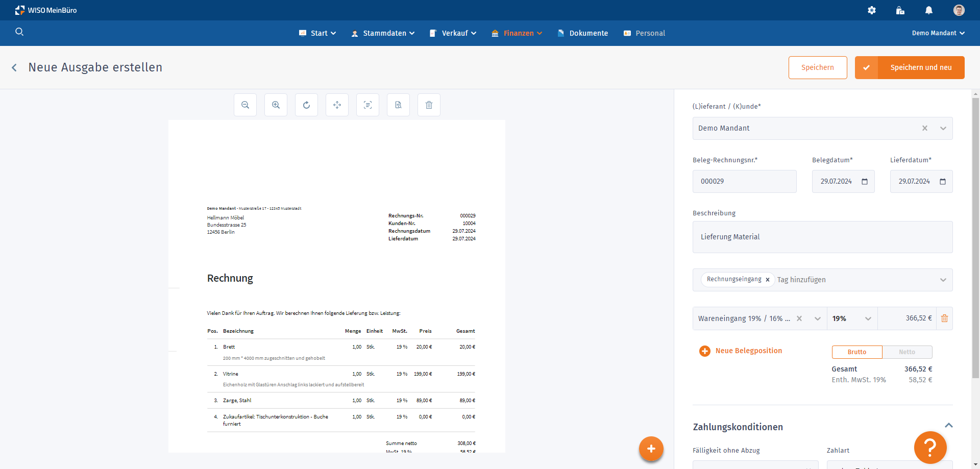Select the move/pan document tool

[337, 105]
